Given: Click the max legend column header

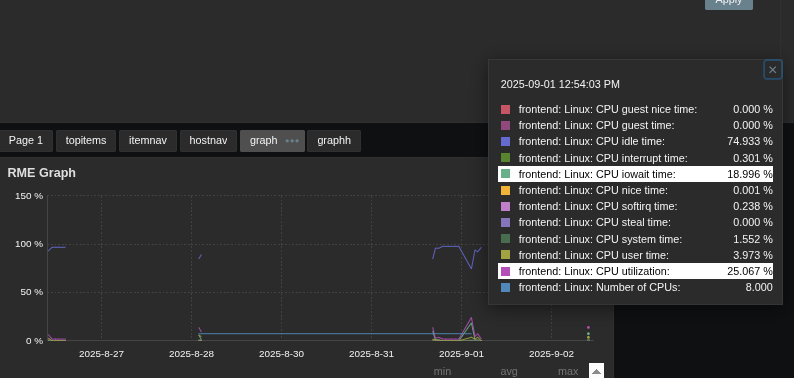Looking at the screenshot, I should click(568, 372).
